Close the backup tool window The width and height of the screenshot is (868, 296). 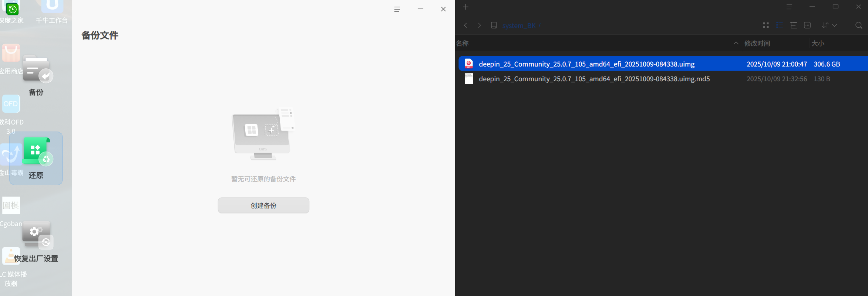tap(443, 9)
